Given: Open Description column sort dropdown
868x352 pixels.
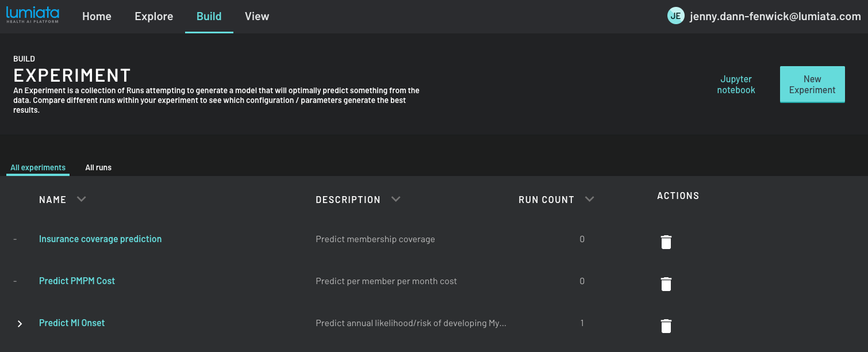Looking at the screenshot, I should [395, 199].
